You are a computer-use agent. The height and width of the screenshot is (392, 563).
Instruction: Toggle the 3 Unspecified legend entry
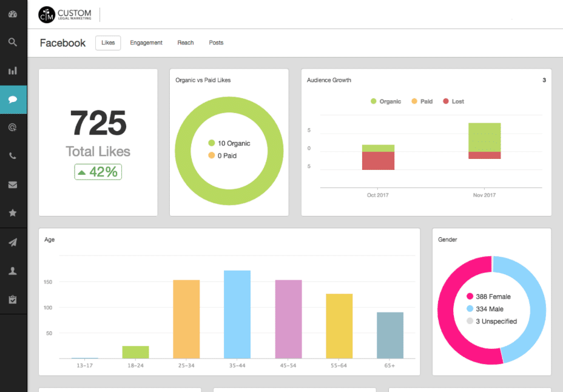491,321
